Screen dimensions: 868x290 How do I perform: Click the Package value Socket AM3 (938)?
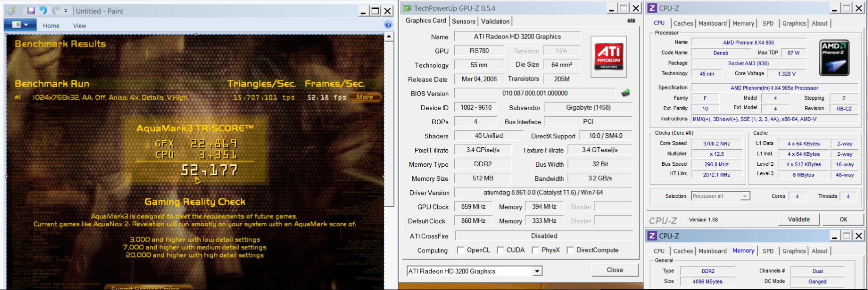tap(748, 64)
